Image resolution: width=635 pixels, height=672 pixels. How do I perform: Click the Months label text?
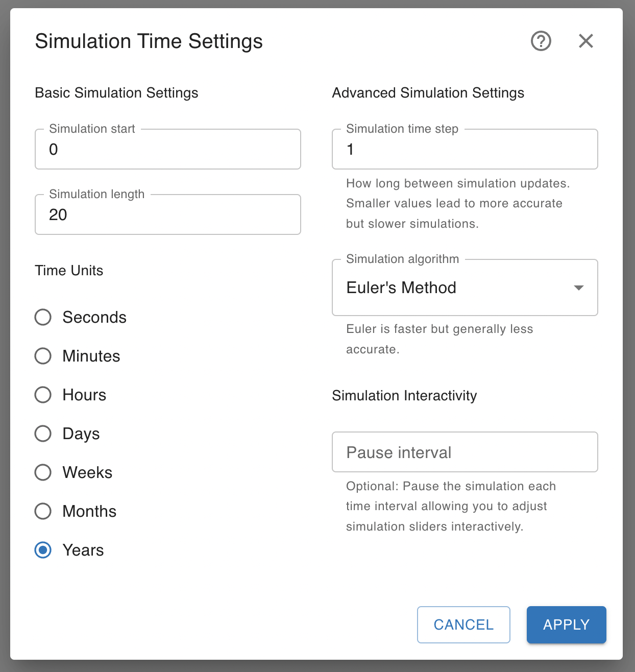coord(89,511)
